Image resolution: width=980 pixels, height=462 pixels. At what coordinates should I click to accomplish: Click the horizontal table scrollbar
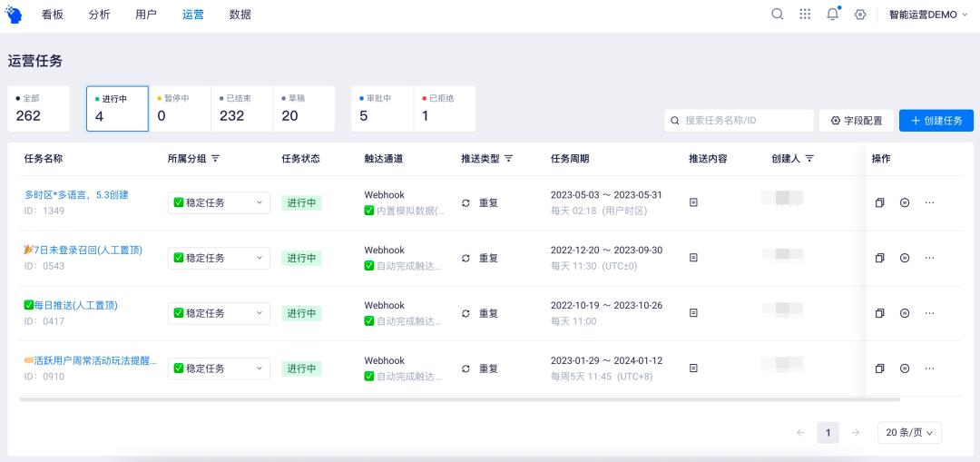(459, 398)
